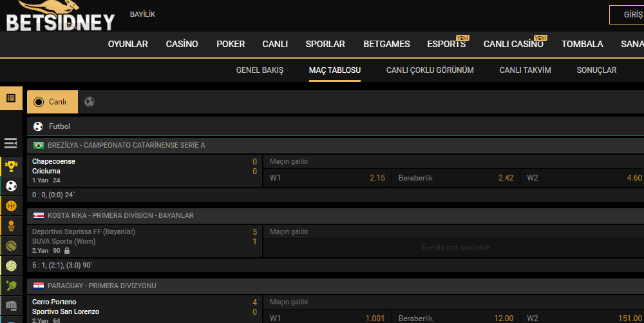This screenshot has width=644, height=323.
Task: Click the Brazil flag league icon
Action: (x=39, y=145)
